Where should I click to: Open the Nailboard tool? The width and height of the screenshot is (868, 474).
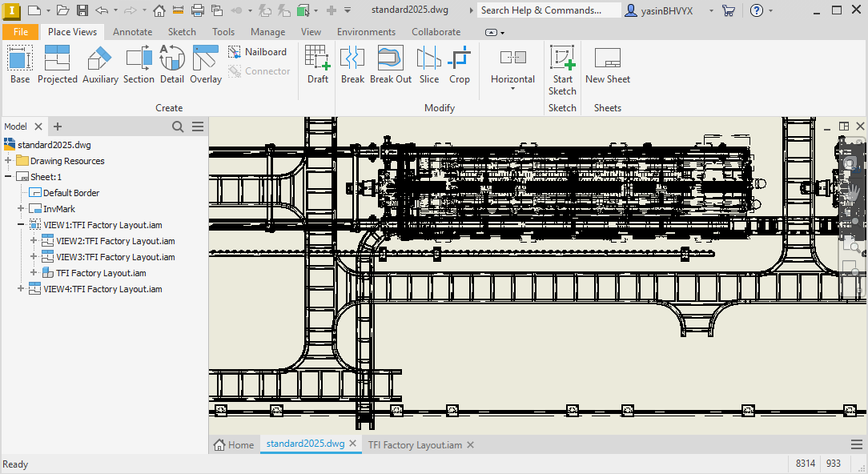(x=258, y=51)
